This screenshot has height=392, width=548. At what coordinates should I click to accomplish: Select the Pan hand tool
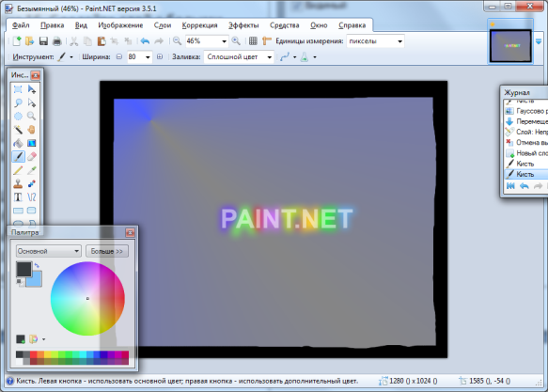click(x=31, y=130)
